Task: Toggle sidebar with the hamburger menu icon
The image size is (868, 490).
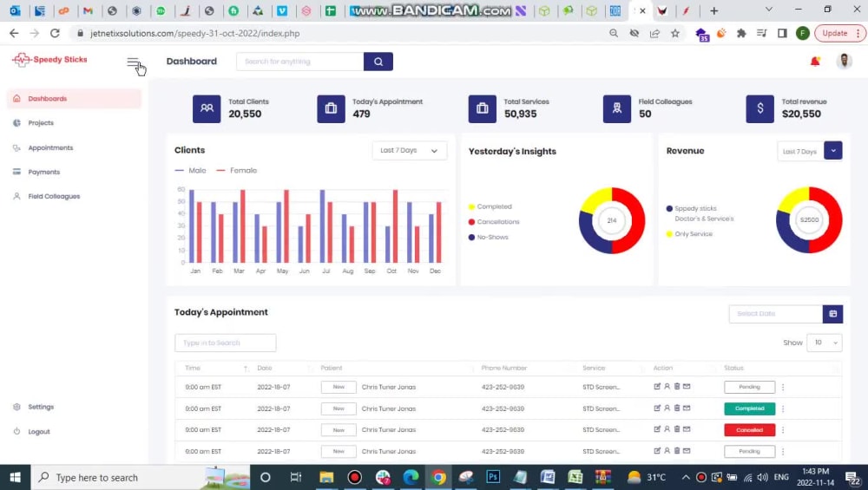Action: (x=132, y=62)
